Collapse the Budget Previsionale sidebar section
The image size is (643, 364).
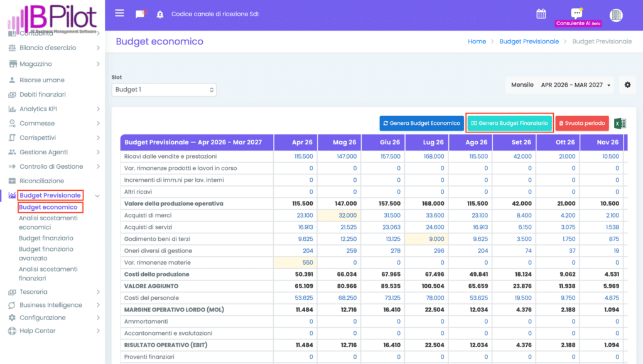point(97,196)
